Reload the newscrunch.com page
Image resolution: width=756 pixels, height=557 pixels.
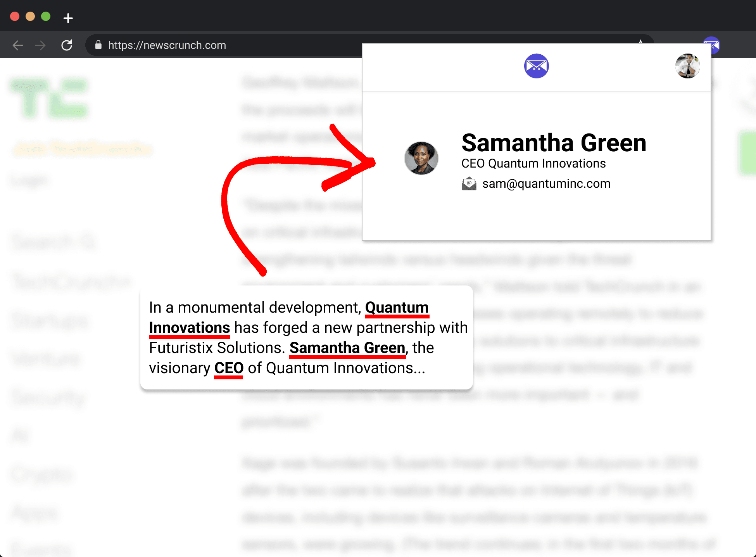point(67,45)
